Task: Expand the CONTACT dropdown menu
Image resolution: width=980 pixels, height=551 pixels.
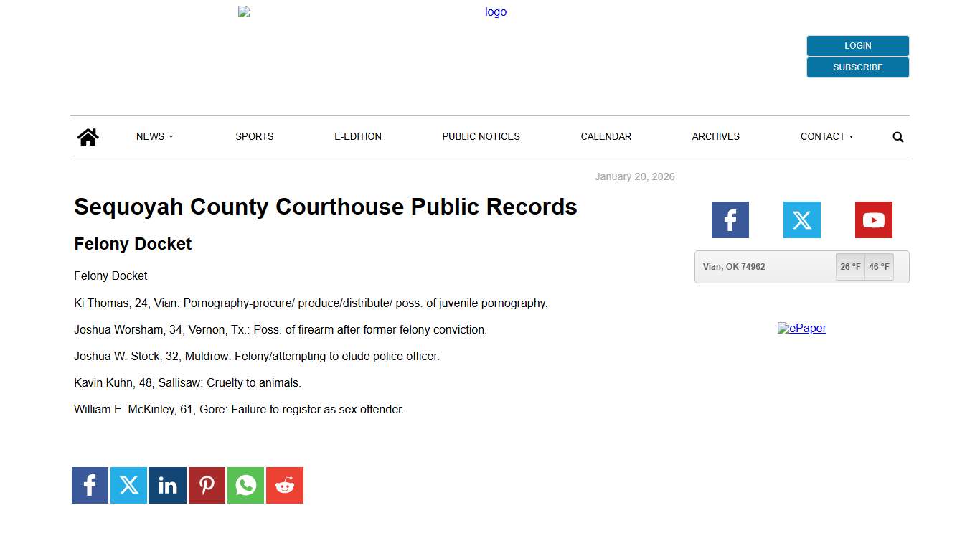Action: click(826, 136)
